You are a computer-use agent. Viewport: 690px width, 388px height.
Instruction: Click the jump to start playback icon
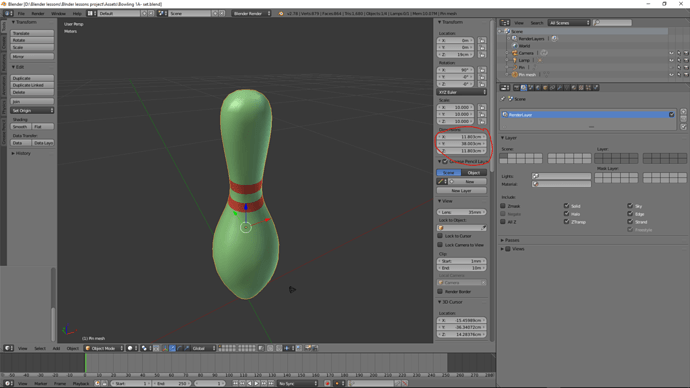tap(235, 384)
